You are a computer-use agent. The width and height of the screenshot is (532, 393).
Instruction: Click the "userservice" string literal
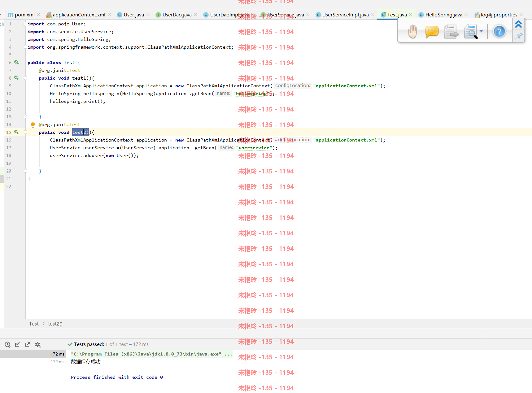click(x=254, y=148)
